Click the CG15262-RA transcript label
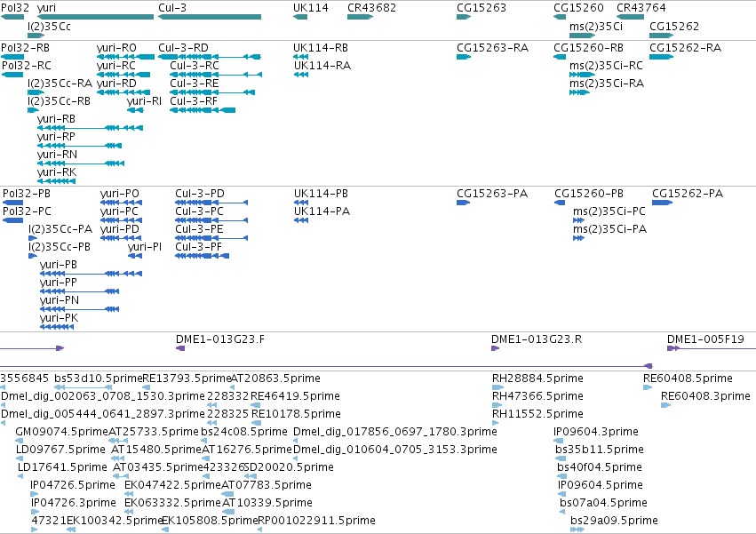 [x=686, y=48]
